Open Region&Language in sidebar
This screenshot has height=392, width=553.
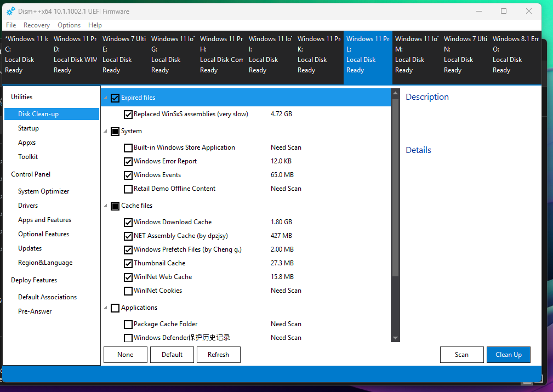[x=45, y=263]
